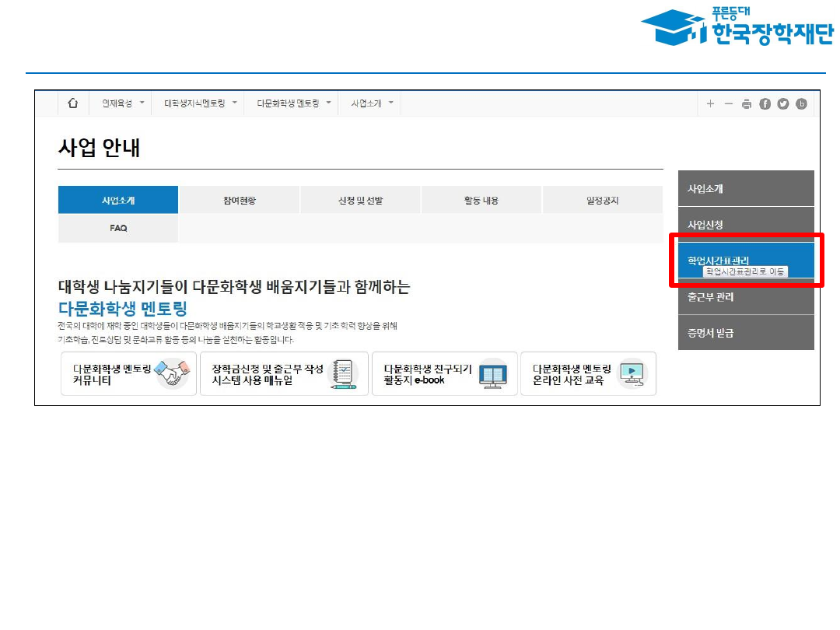Expand the 사업소개 dropdown in breadcrumb
Screen dimensions: 840x630
pyautogui.click(x=372, y=103)
